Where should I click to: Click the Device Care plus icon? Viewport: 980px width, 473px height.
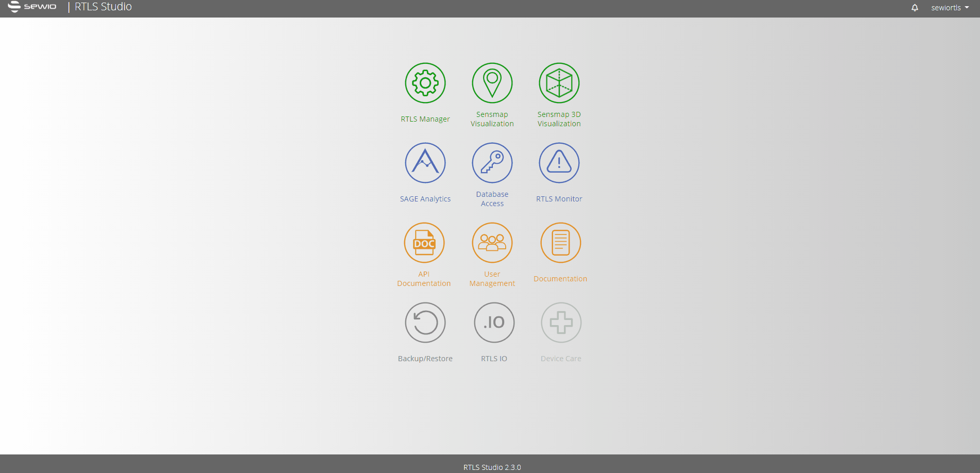[x=561, y=323]
